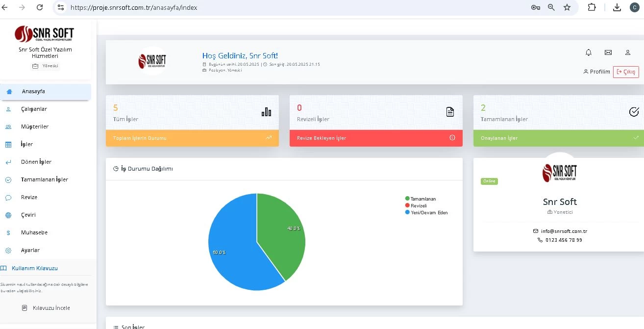Select the Ayarlar gear icon in the sidebar
644x329 pixels.
tap(9, 250)
